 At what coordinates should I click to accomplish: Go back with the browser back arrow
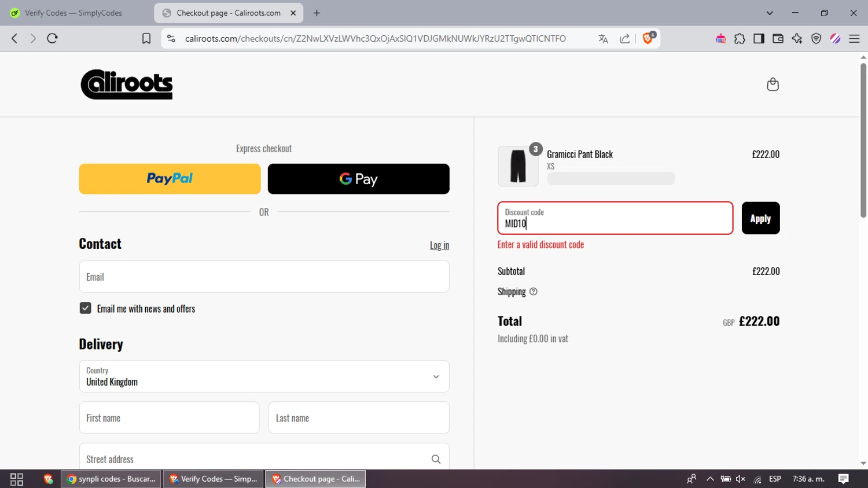point(14,38)
